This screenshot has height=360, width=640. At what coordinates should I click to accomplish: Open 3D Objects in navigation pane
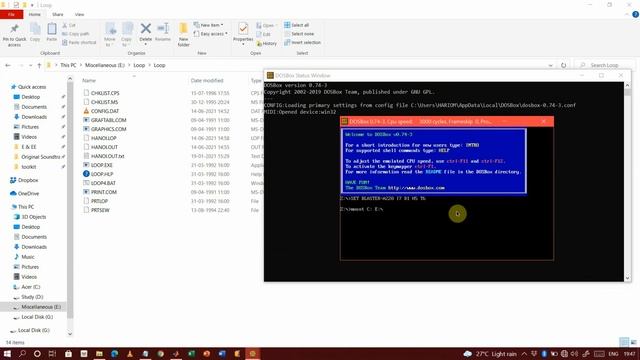pos(33,217)
